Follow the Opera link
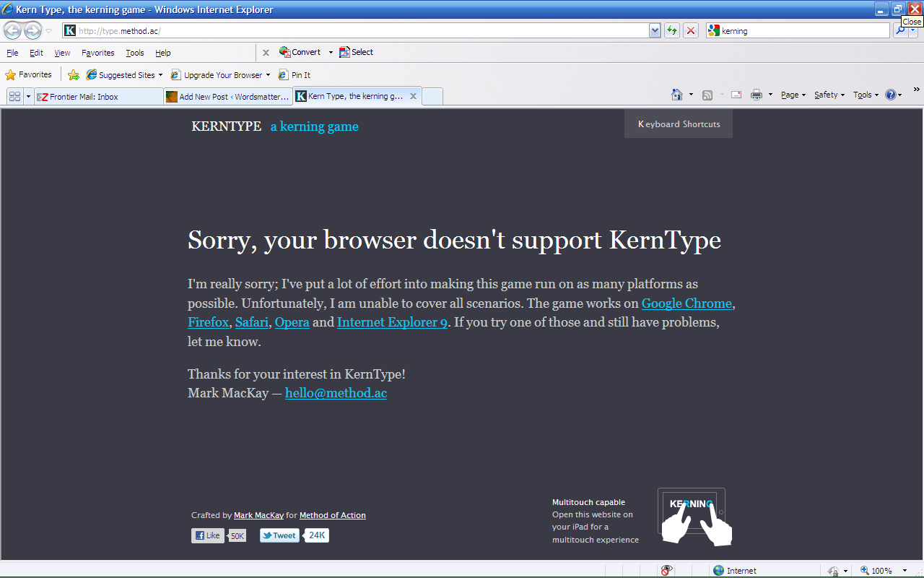The width and height of the screenshot is (924, 578). coord(292,322)
